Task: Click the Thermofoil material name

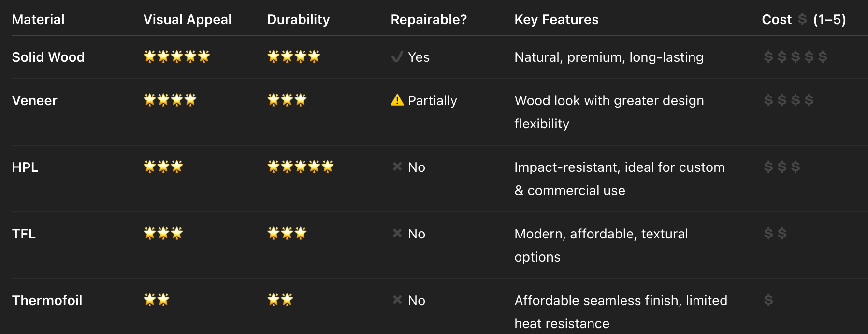Action: point(47,300)
